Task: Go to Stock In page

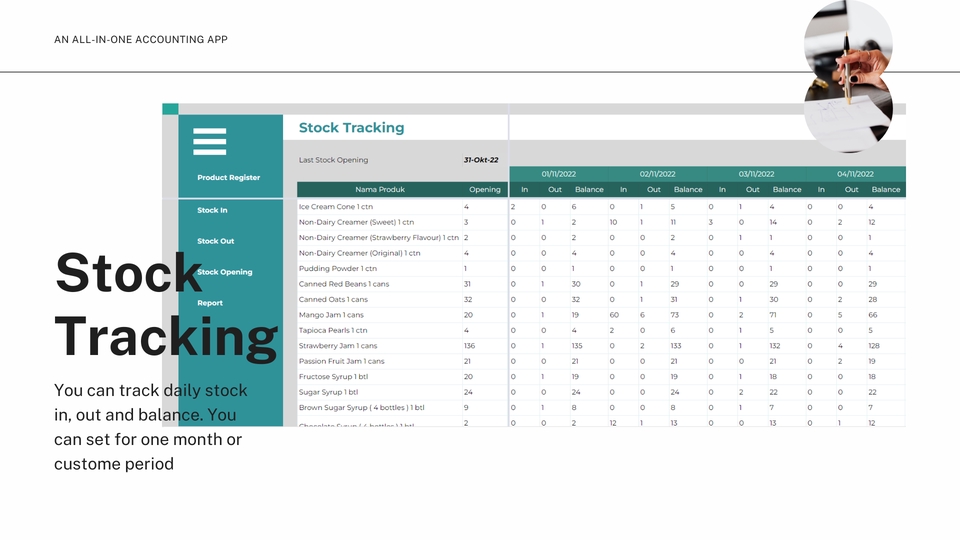Action: 212,210
